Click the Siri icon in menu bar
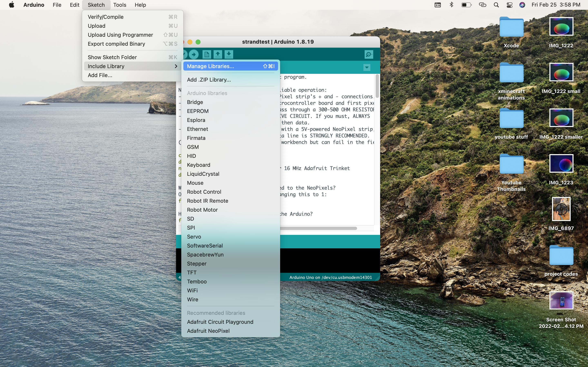The image size is (588, 367). point(522,5)
